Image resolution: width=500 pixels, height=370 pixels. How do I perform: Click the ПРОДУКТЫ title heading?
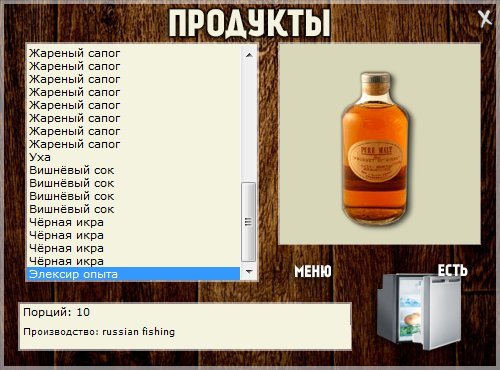(x=249, y=23)
